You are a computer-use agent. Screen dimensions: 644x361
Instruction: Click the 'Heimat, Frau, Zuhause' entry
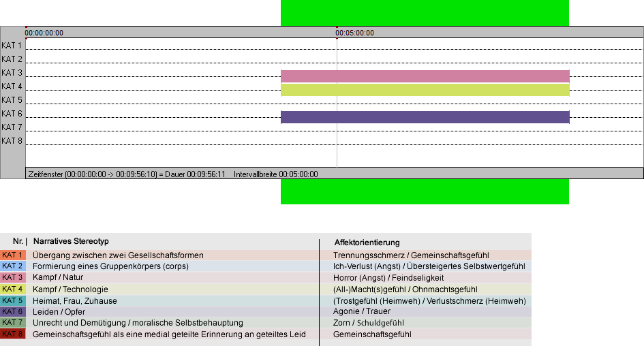[75, 301]
